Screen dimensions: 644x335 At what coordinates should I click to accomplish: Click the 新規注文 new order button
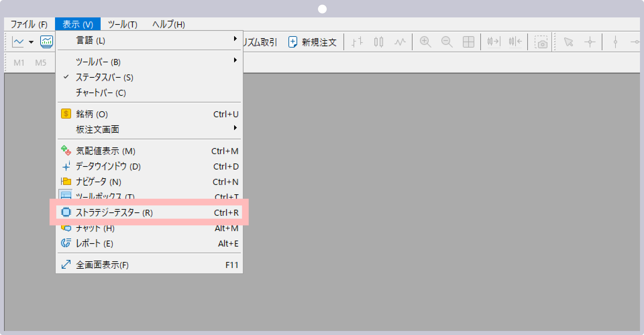[x=312, y=42]
